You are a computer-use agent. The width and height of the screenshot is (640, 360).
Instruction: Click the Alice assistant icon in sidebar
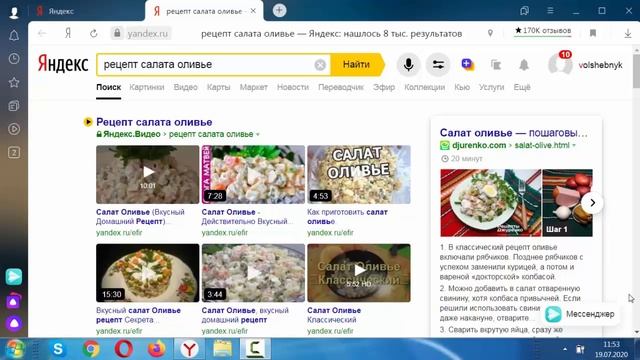[14, 323]
